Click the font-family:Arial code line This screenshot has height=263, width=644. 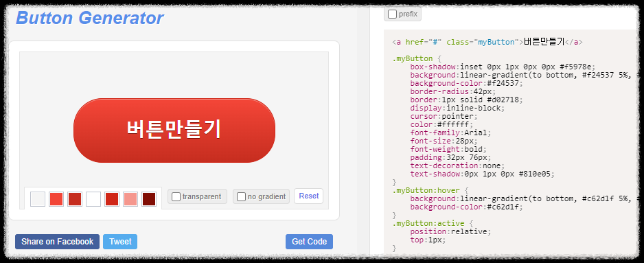[x=450, y=133]
